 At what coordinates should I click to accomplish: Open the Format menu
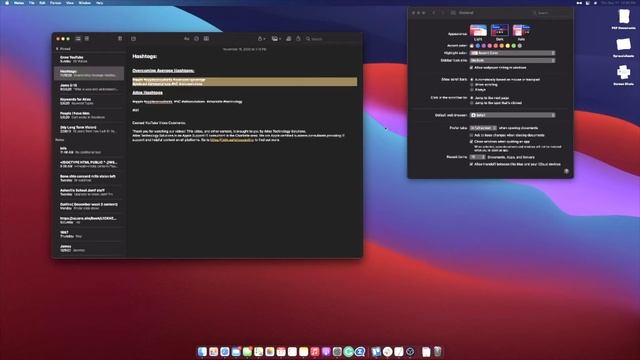pyautogui.click(x=55, y=3)
